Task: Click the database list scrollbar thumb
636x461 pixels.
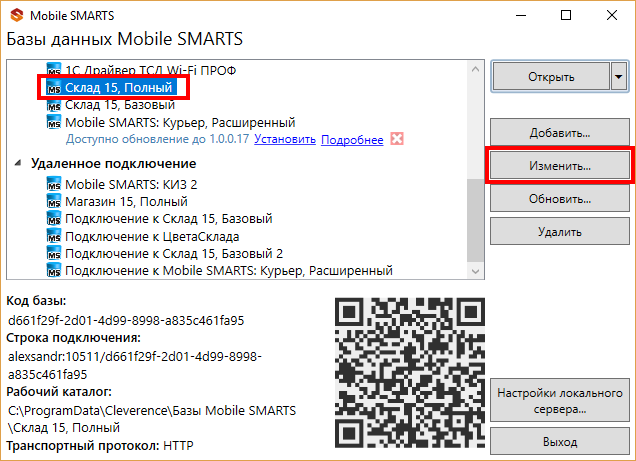Action: coord(475,221)
